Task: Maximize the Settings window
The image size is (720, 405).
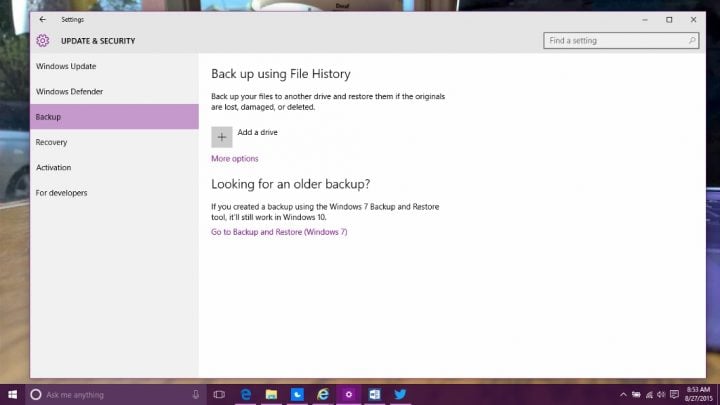Action: tap(669, 20)
